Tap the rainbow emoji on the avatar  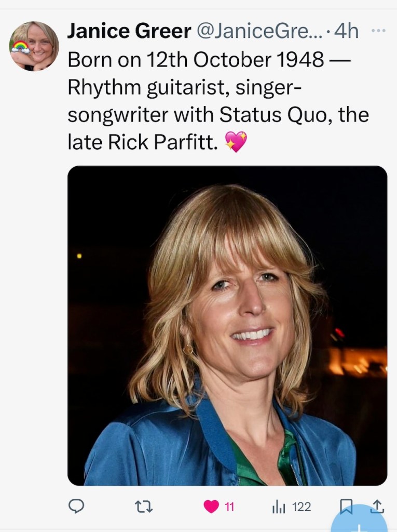(20, 47)
